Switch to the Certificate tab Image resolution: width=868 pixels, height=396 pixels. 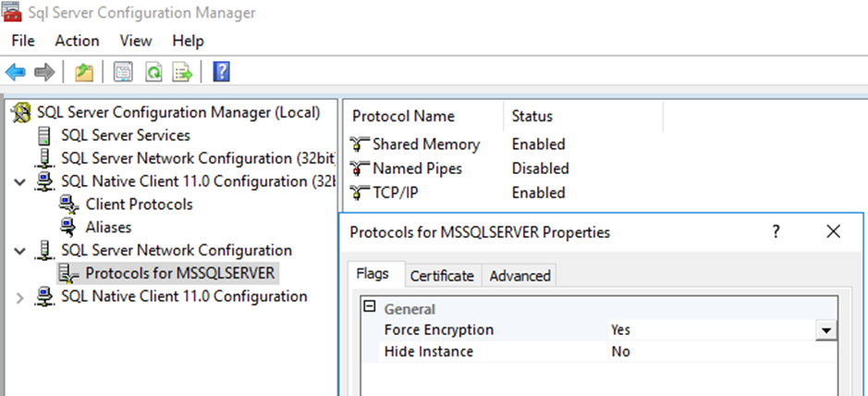pyautogui.click(x=442, y=276)
